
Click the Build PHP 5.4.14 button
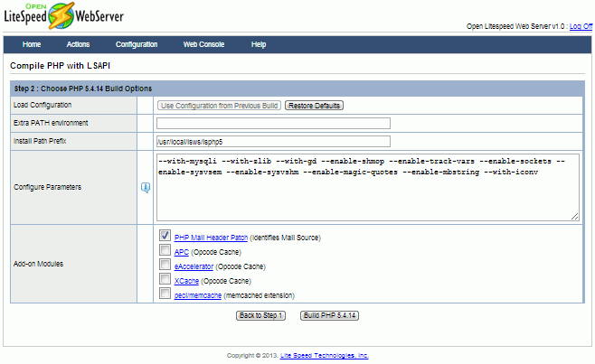click(329, 315)
